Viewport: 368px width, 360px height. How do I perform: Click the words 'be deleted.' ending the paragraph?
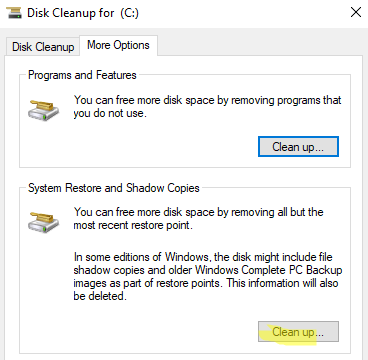[x=100, y=296]
